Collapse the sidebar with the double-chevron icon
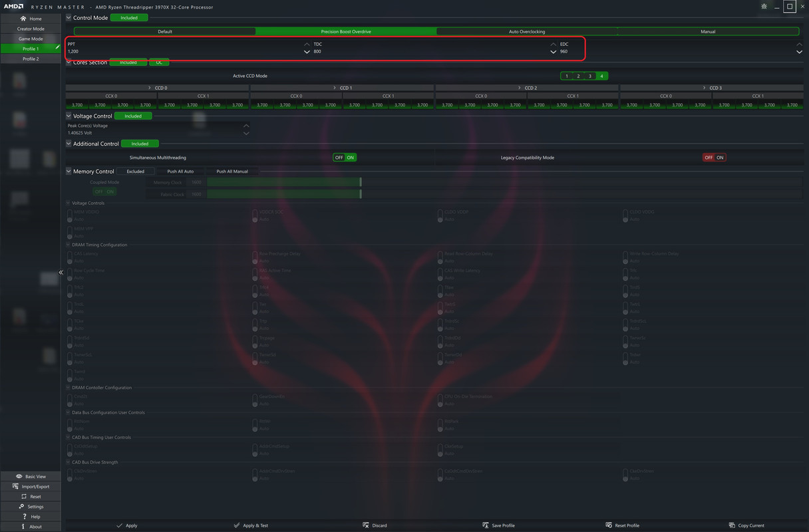809x532 pixels. pos(61,272)
